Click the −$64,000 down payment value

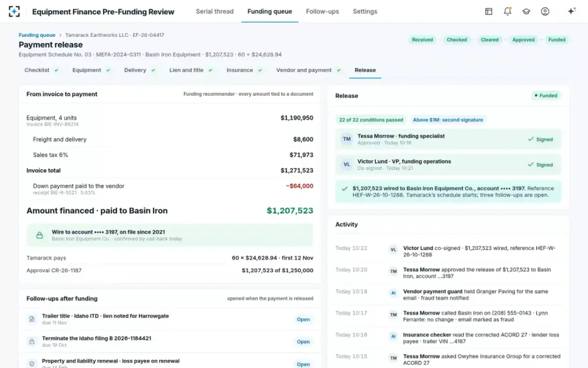(x=299, y=186)
